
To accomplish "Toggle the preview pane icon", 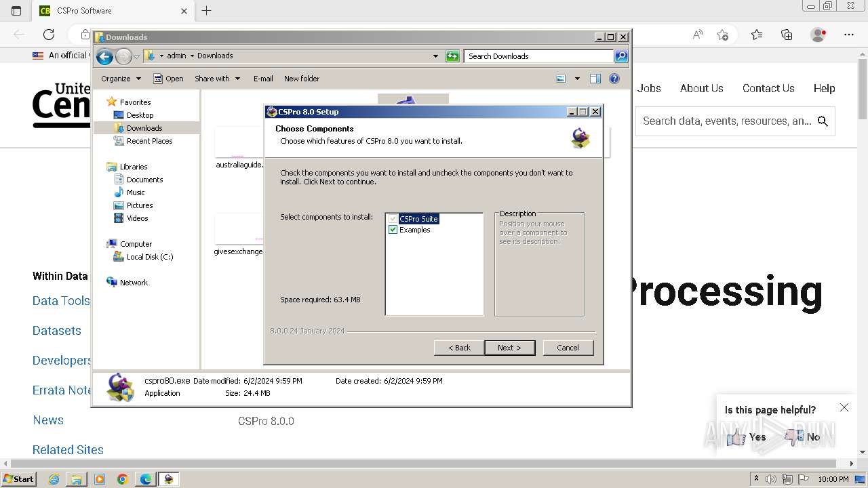I will coord(595,79).
